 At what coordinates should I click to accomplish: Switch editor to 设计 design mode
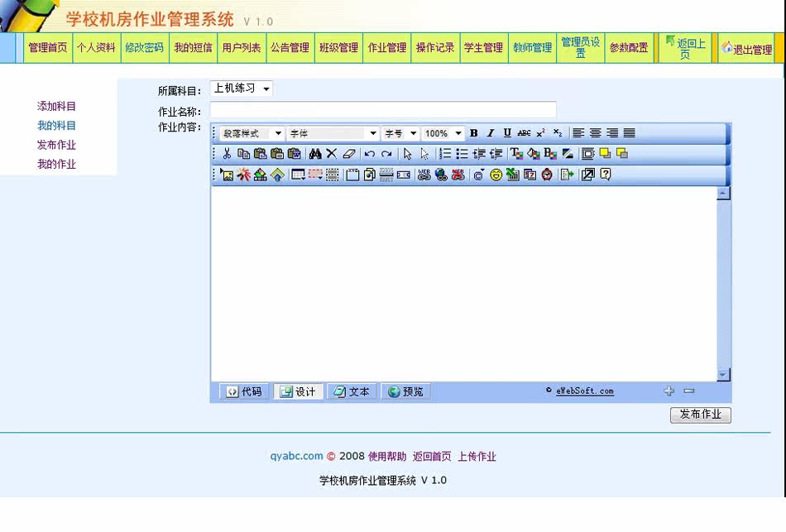click(x=298, y=391)
